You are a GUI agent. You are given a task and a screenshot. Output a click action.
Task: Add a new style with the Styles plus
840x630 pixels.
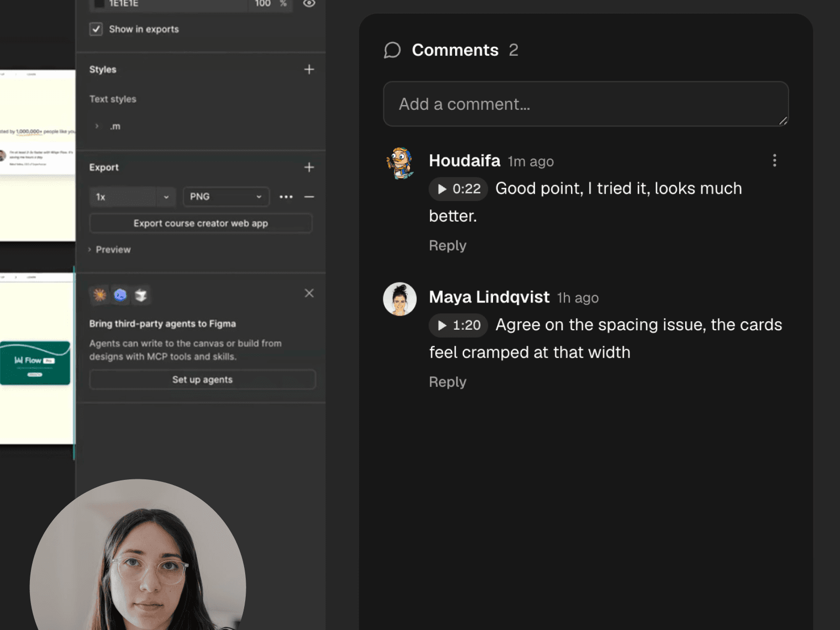click(x=309, y=69)
